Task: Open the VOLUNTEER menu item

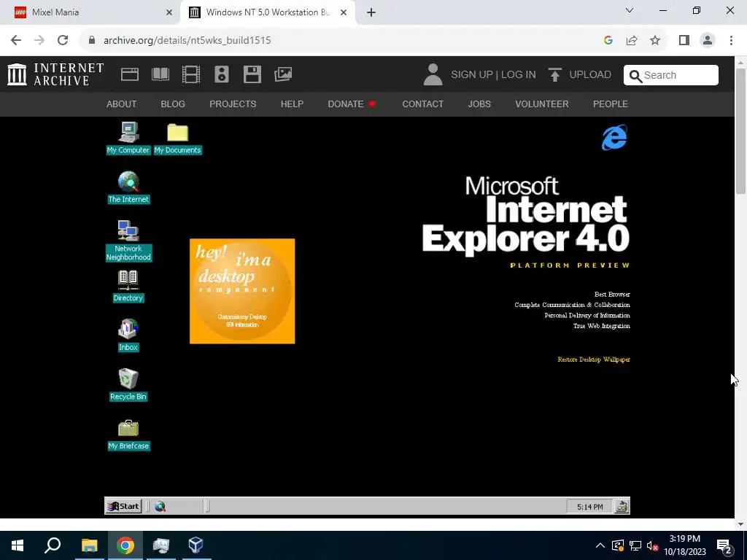Action: 542,104
